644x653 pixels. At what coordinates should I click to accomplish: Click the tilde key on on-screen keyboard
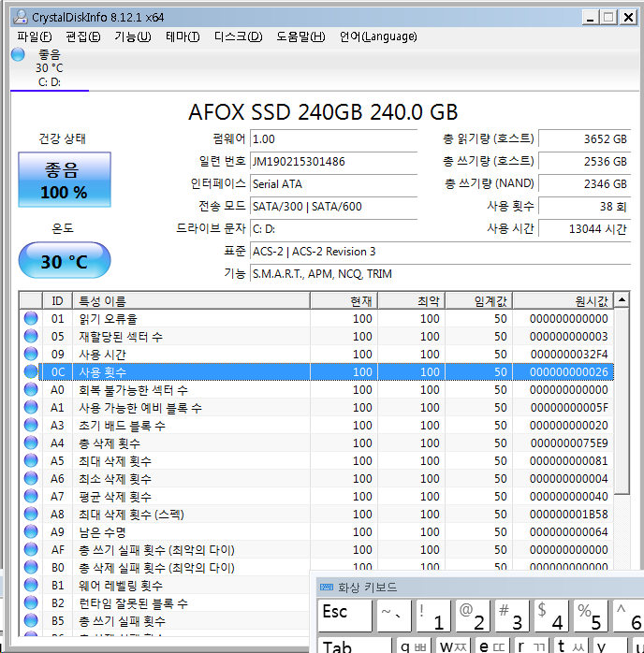coord(394,616)
